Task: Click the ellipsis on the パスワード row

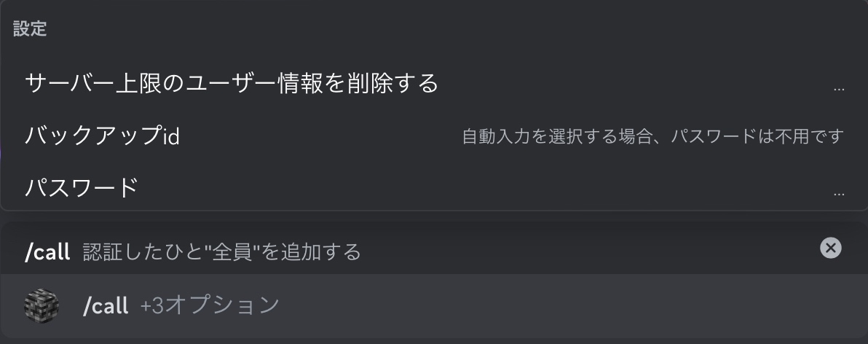Action: (839, 193)
